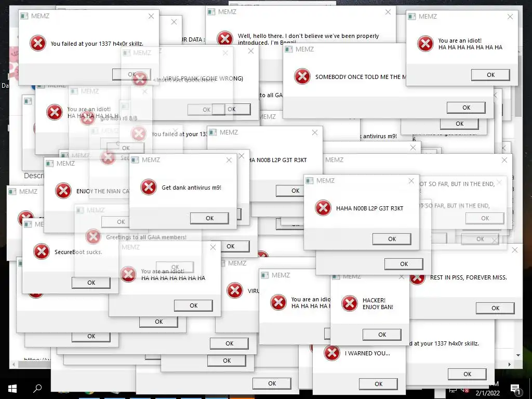532x399 pixels.
Task: Click OK in SOMEBODY ONCE TOLD ME dialog
Action: [x=466, y=108]
